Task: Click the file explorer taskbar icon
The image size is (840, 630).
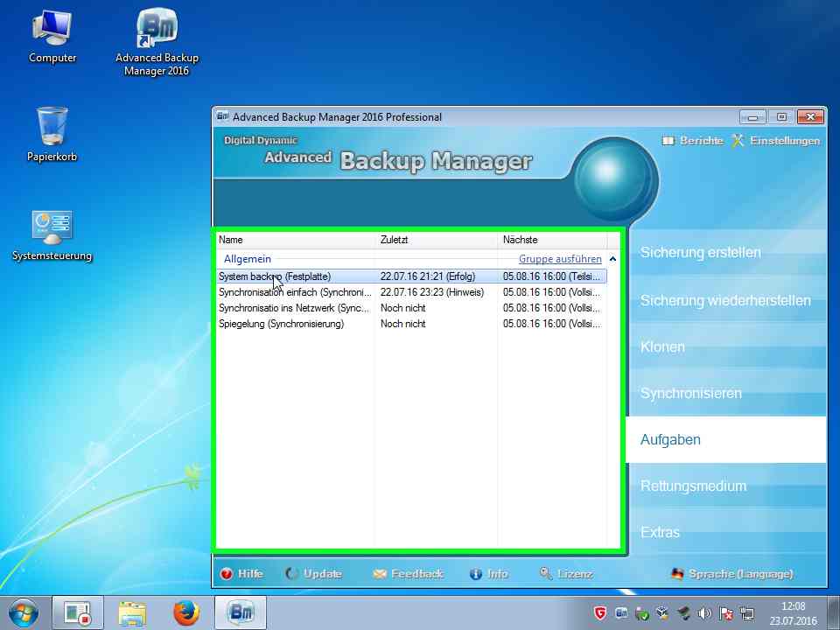Action: pos(132,612)
